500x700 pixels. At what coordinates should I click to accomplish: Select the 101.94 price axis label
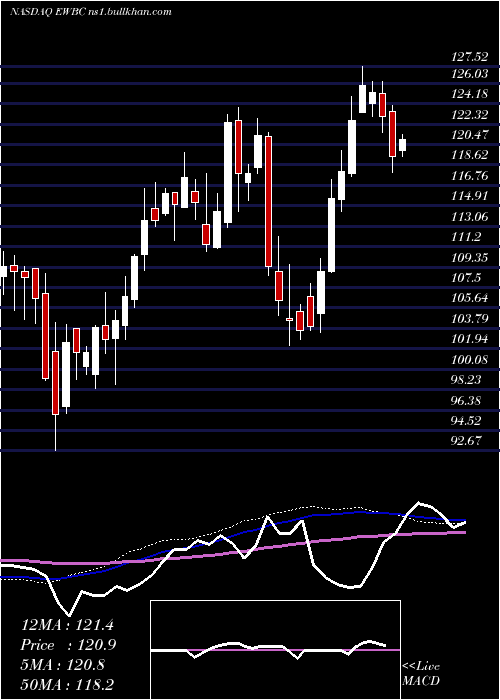[469, 339]
